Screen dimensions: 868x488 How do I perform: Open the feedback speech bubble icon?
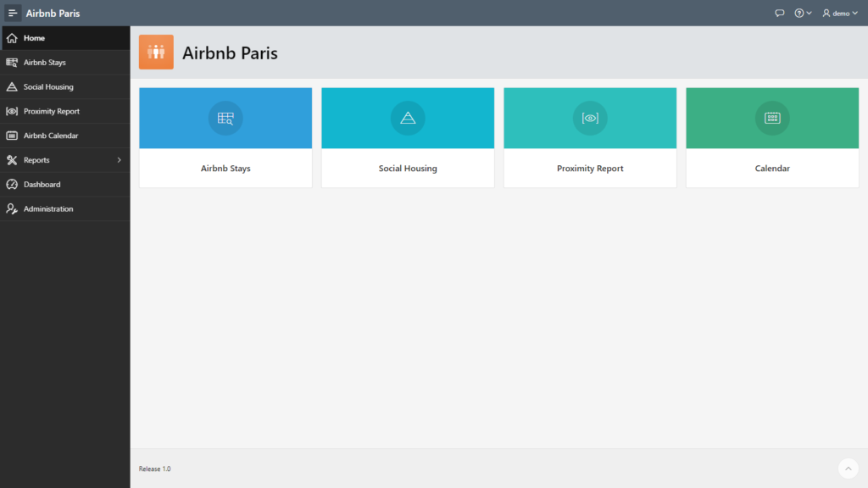pos(780,13)
